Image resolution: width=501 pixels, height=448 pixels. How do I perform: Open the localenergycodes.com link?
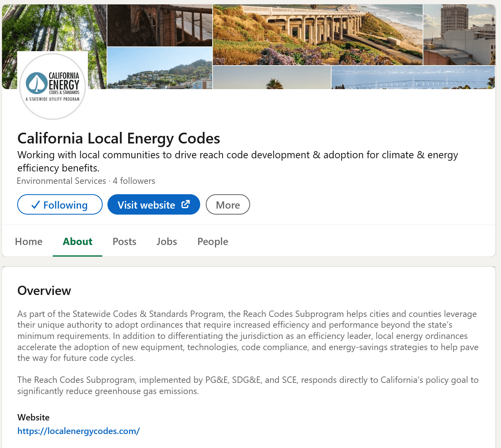78,431
